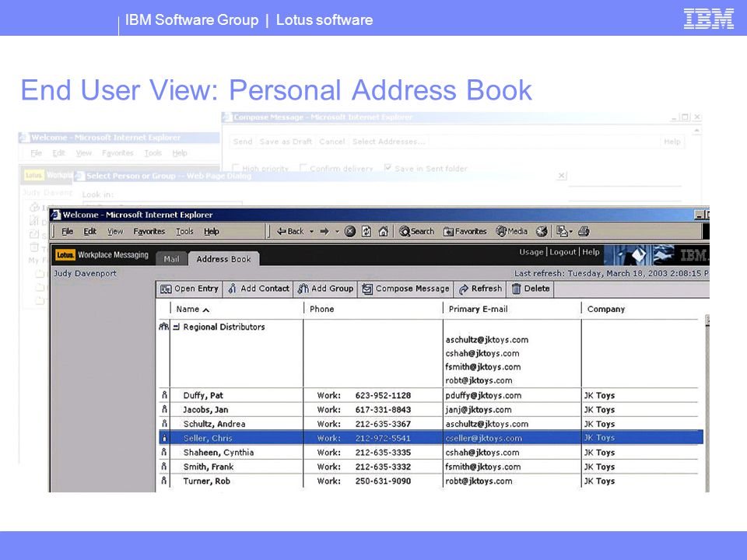Click the Compose Message button
The width and height of the screenshot is (747, 560).
coord(405,289)
